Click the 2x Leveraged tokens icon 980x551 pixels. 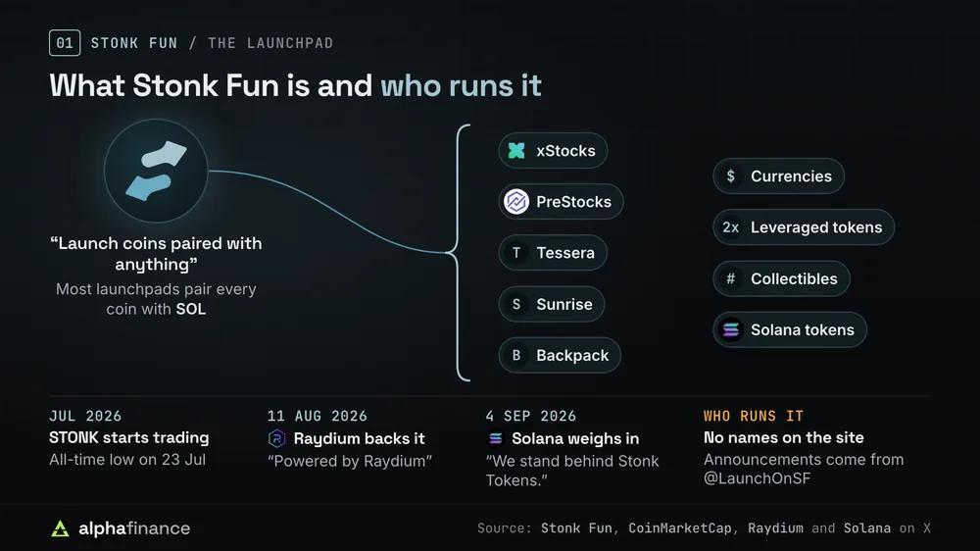click(x=731, y=227)
